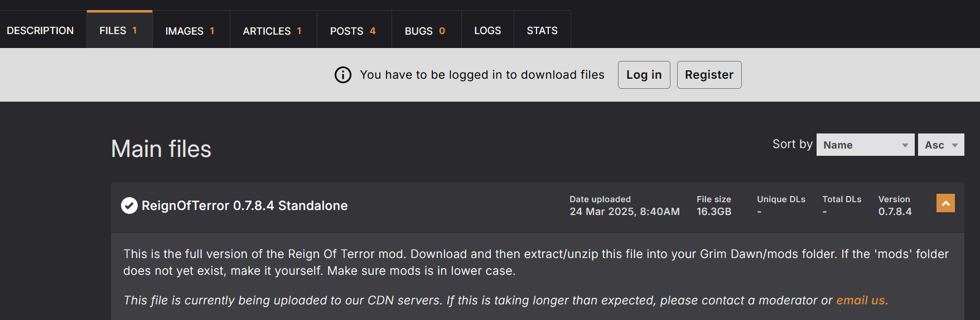
Task: Click the checkmark icon beside ReignOfTerror file
Action: pyautogui.click(x=129, y=206)
